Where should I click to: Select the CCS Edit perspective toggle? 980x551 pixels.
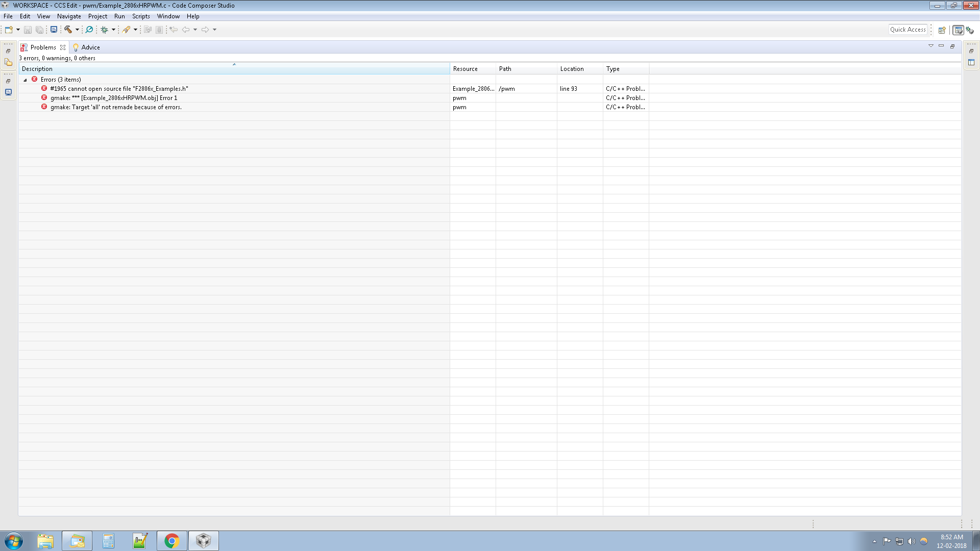point(958,30)
